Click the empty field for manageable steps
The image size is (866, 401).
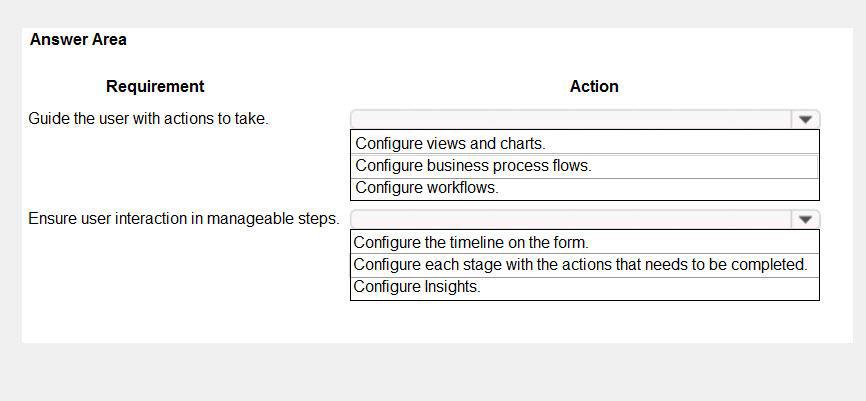571,219
